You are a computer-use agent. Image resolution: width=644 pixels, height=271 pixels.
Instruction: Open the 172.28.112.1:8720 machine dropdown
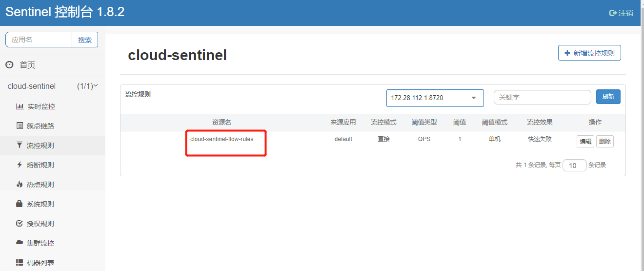435,98
